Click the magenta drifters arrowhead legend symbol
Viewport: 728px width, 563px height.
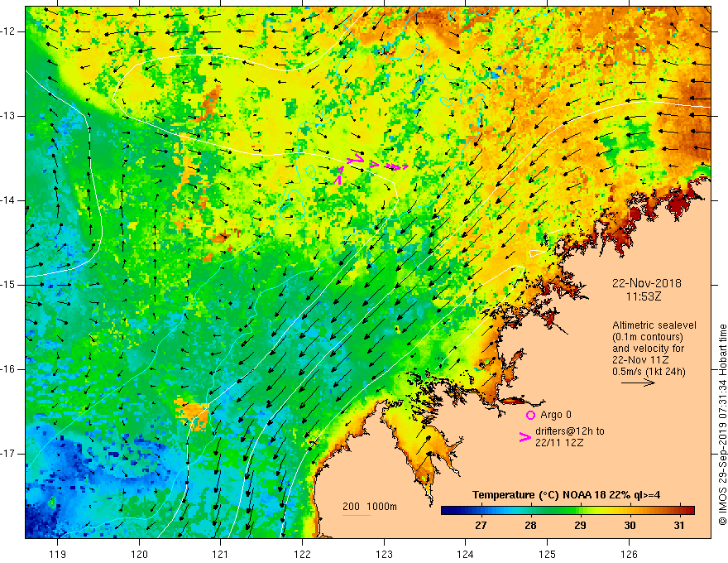525,437
